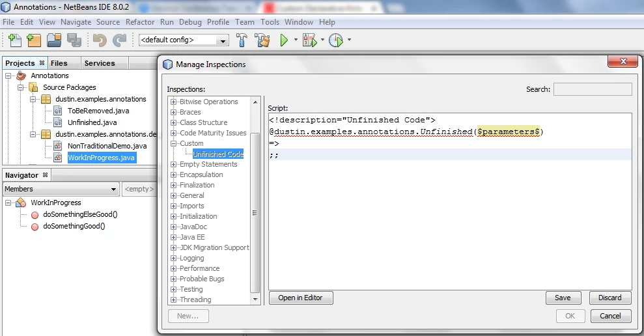The width and height of the screenshot is (644, 336).
Task: Open the Refactor menu
Action: coord(140,22)
